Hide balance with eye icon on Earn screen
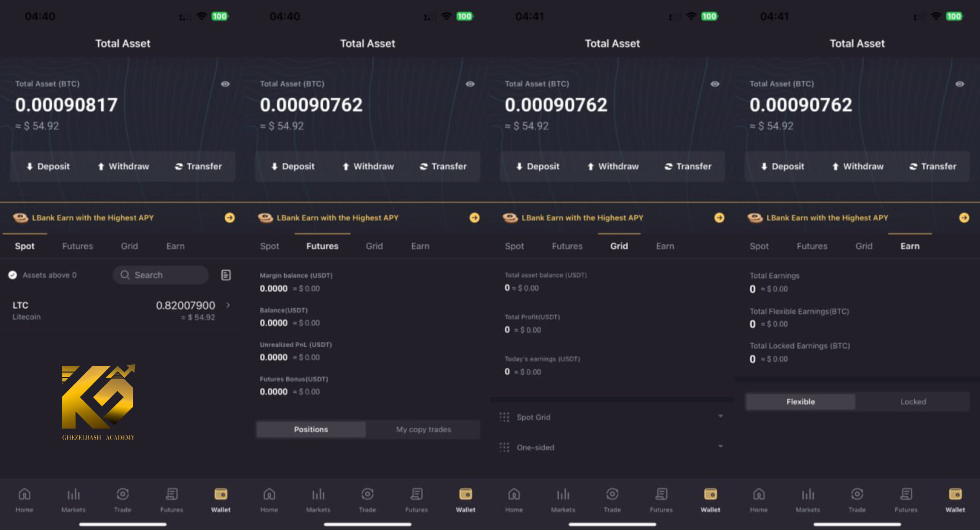 click(x=960, y=84)
